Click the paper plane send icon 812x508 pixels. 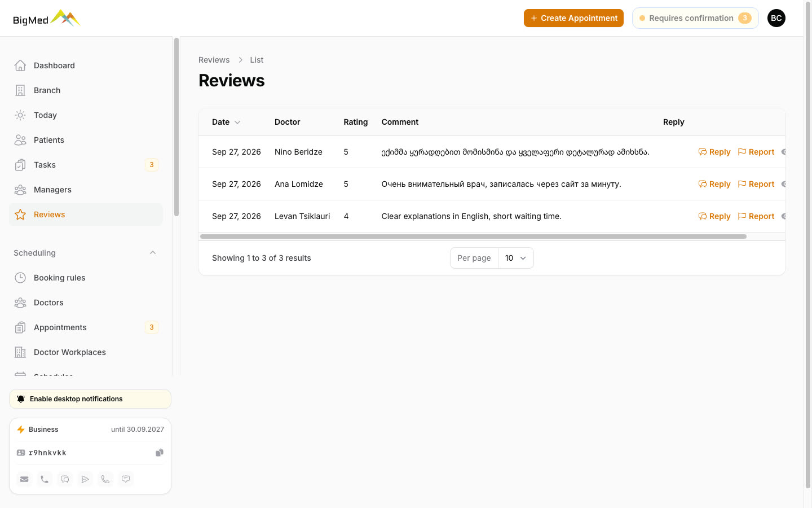[x=85, y=479]
